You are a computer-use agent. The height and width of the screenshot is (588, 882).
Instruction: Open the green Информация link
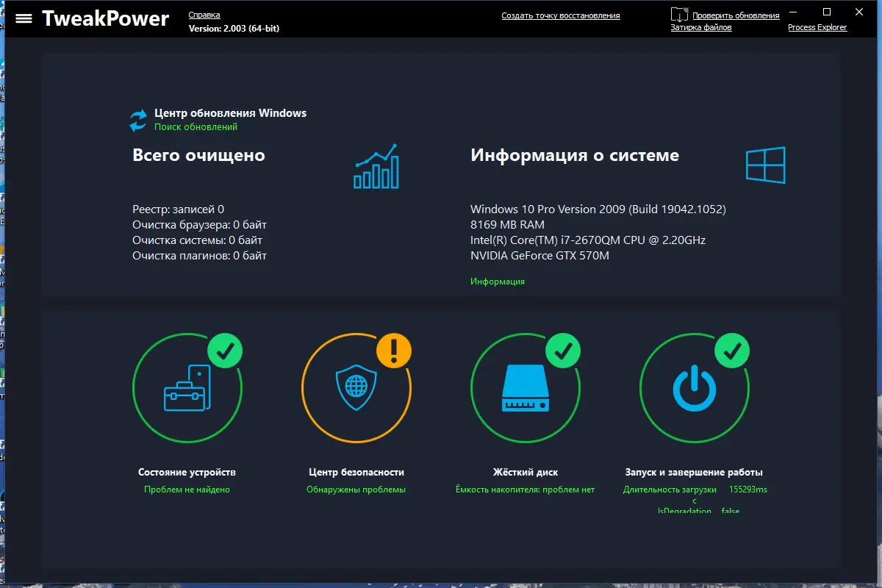(x=498, y=282)
